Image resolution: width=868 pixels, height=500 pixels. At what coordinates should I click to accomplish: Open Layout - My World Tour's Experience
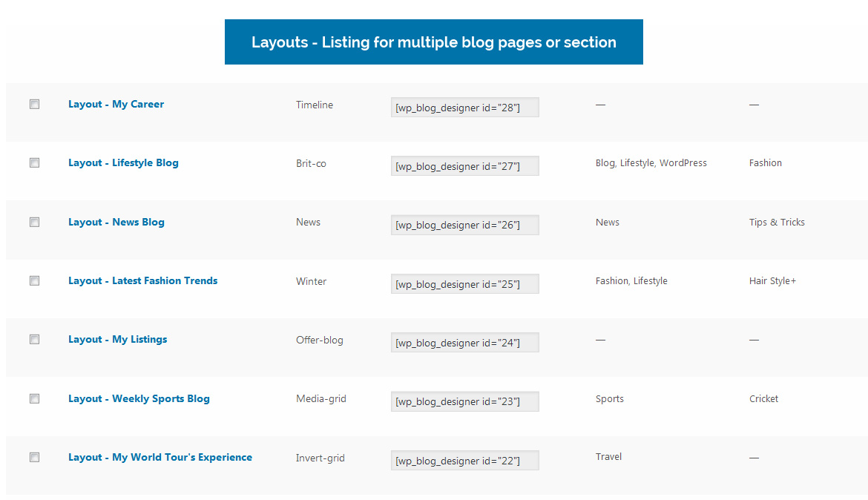click(160, 458)
